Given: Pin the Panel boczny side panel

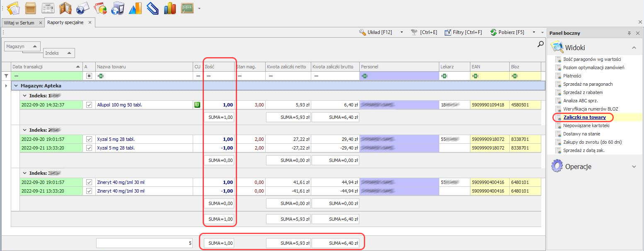Looking at the screenshot, I should 629,33.
